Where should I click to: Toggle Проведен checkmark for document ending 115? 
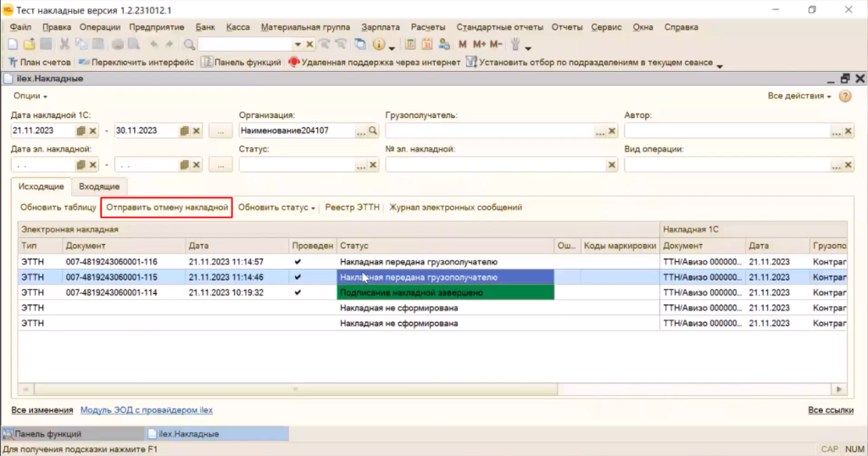point(298,277)
